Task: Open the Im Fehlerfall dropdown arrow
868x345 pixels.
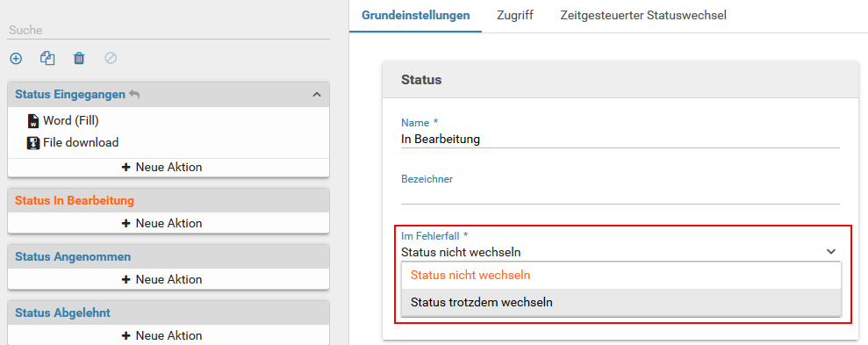Action: coord(831,252)
